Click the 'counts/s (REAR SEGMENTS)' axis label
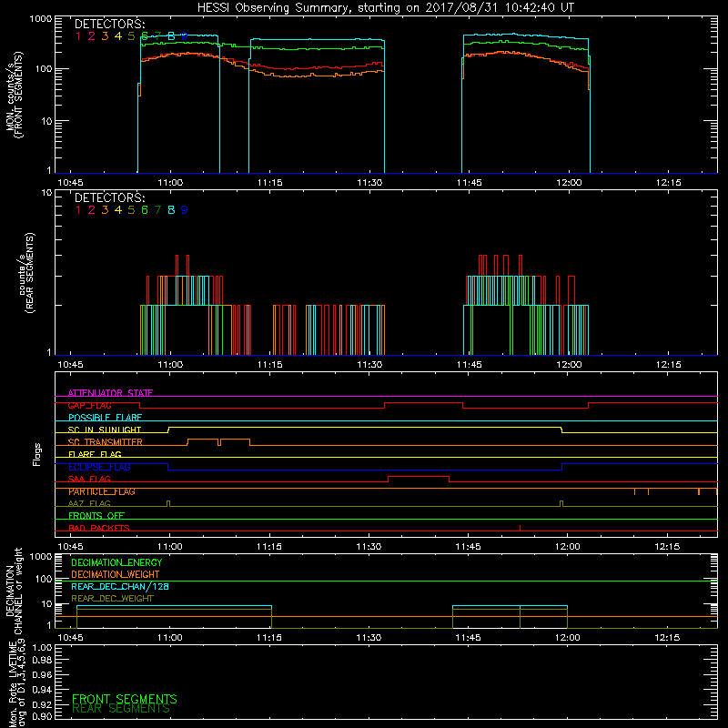728x728 pixels. pyautogui.click(x=26, y=273)
